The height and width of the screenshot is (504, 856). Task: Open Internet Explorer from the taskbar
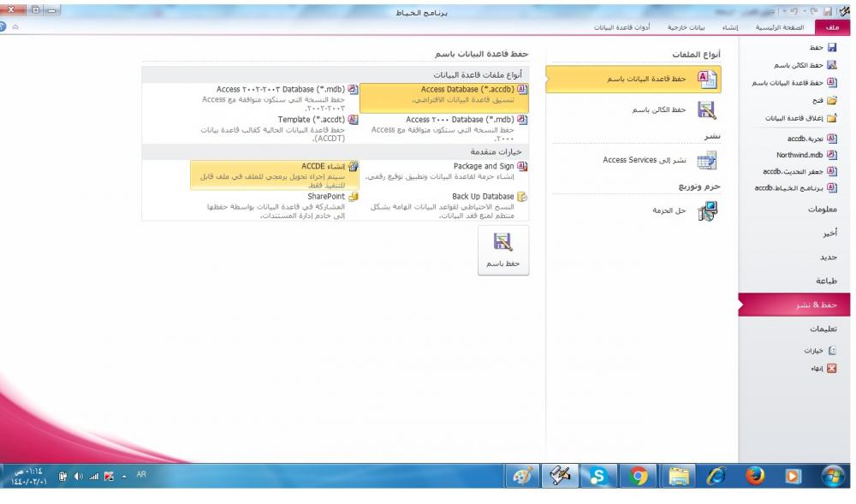(x=716, y=476)
